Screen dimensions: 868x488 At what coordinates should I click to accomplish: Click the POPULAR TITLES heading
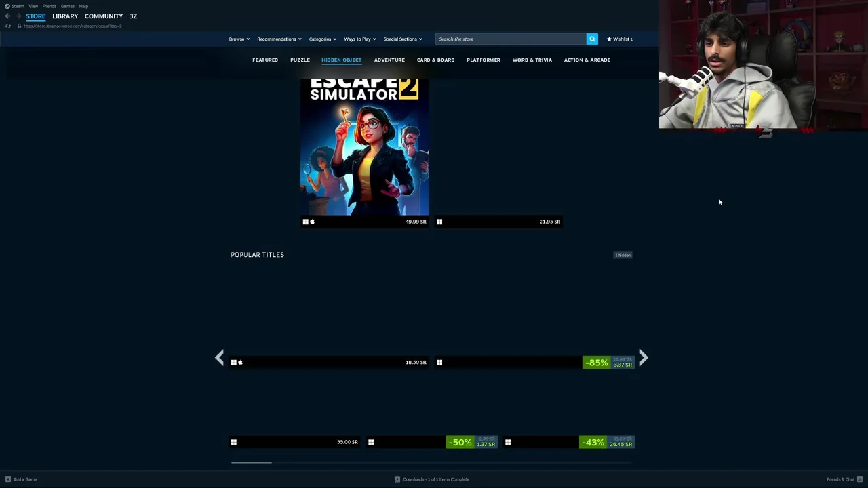[x=257, y=255]
